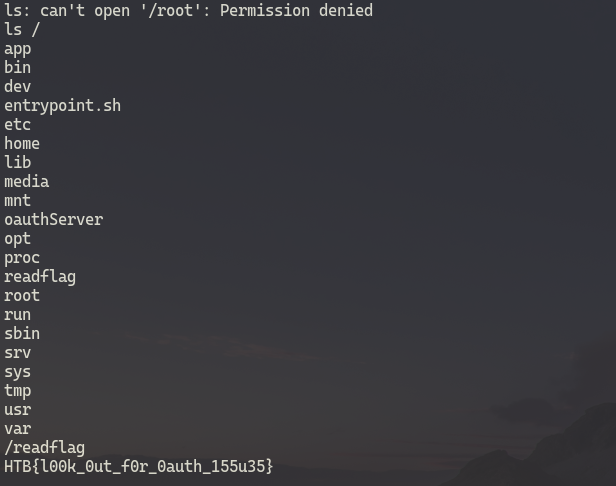Click the '/readflag' command line
The width and height of the screenshot is (616, 486).
(44, 448)
